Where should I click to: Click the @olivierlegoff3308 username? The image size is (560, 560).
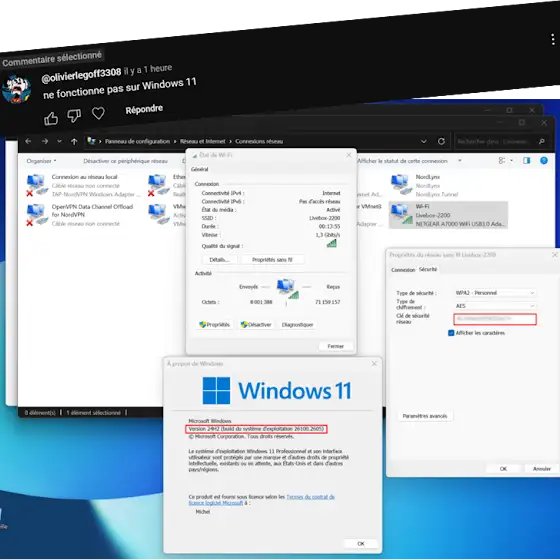tap(81, 75)
